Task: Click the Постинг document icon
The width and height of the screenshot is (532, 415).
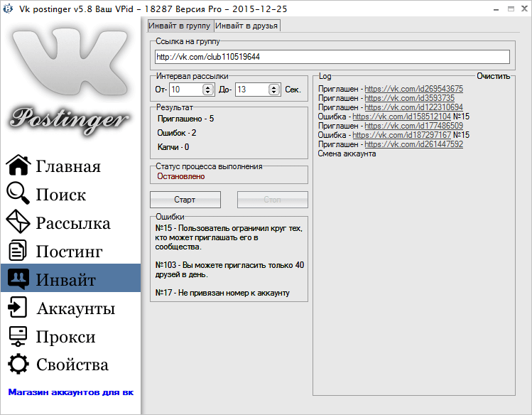Action: 17,250
